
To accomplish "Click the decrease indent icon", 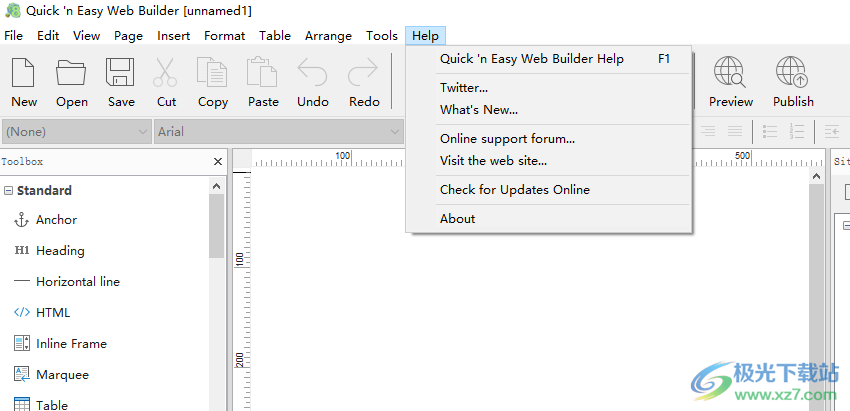I will click(x=832, y=131).
